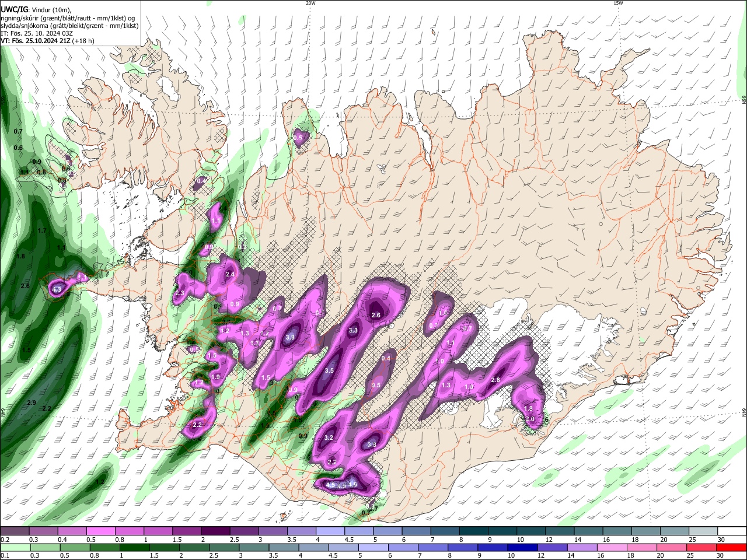The image size is (747, 560).
Task: Click the pink 18–20 swatch in the bottom legend row
Action: 643,547
